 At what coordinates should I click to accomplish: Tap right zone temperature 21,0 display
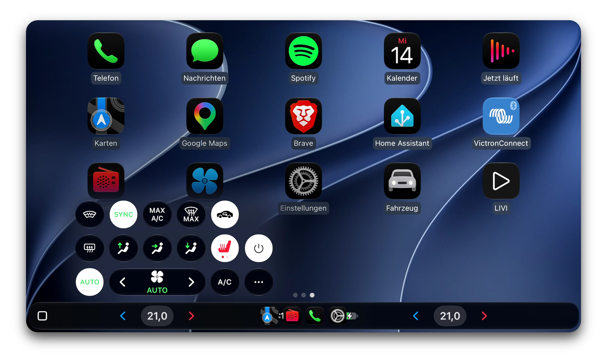pyautogui.click(x=450, y=316)
